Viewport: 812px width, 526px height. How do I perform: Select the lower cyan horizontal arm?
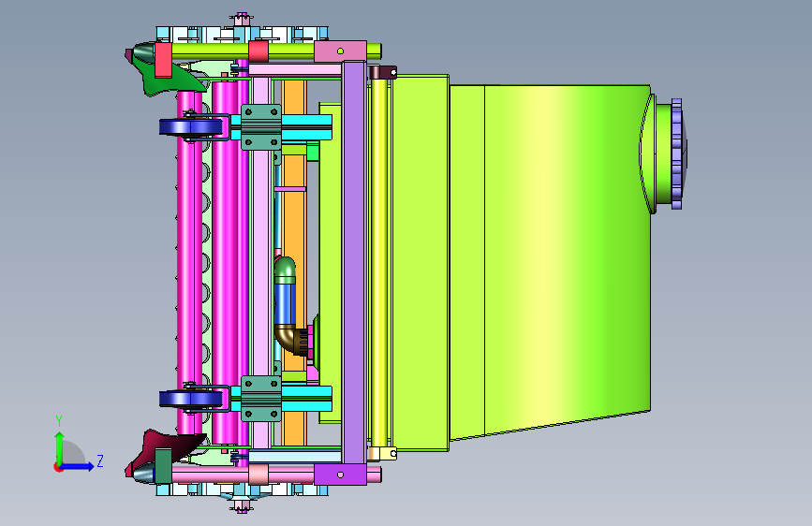tap(306, 399)
